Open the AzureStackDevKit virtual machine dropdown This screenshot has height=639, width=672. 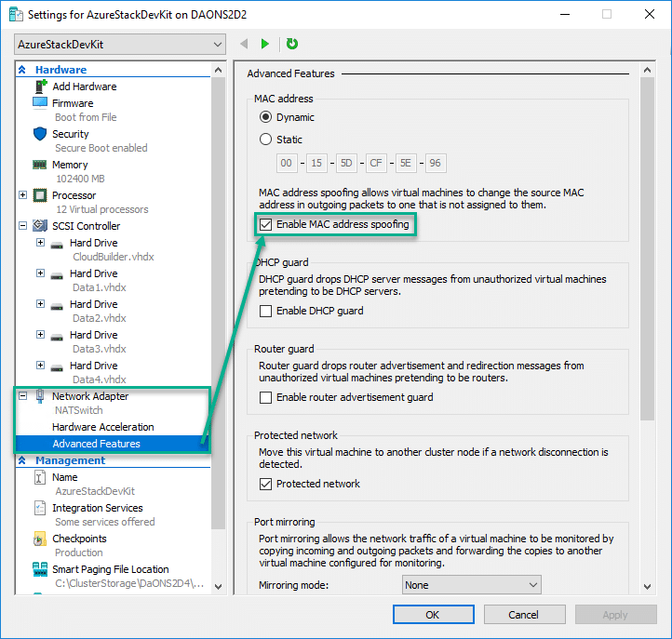click(120, 44)
